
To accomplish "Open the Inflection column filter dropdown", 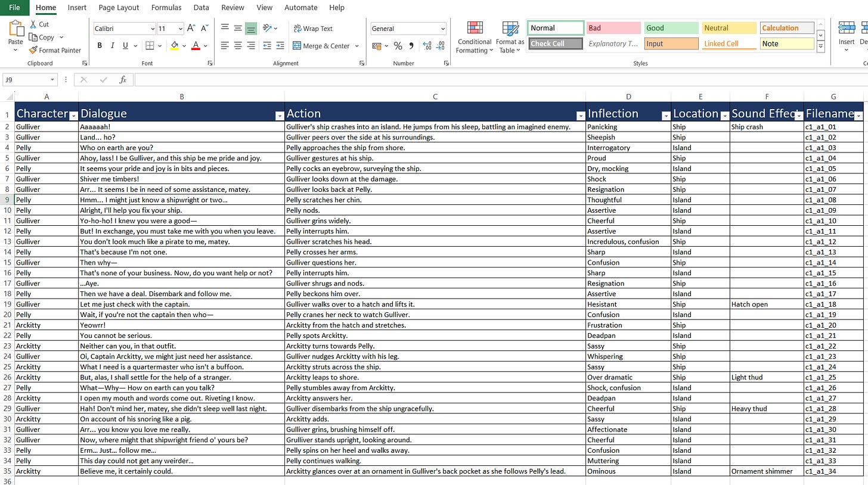I will pyautogui.click(x=666, y=116).
